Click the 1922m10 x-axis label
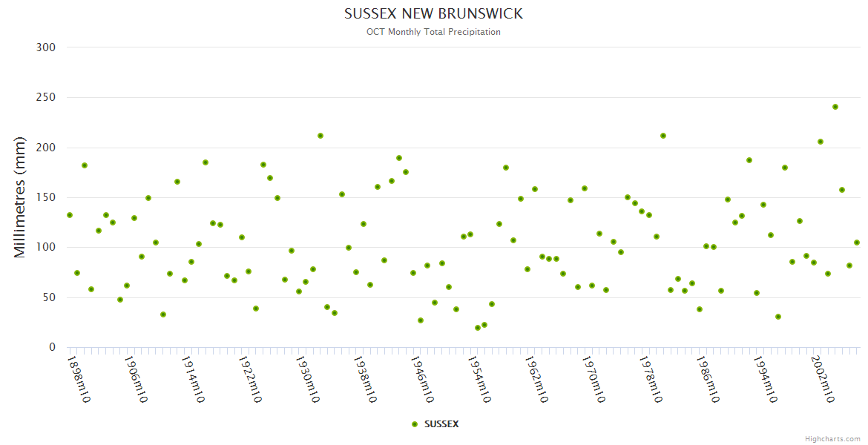 (x=250, y=380)
